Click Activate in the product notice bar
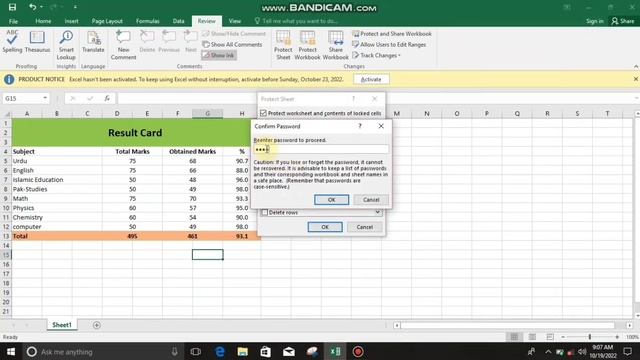This screenshot has width=640, height=360. point(371,79)
